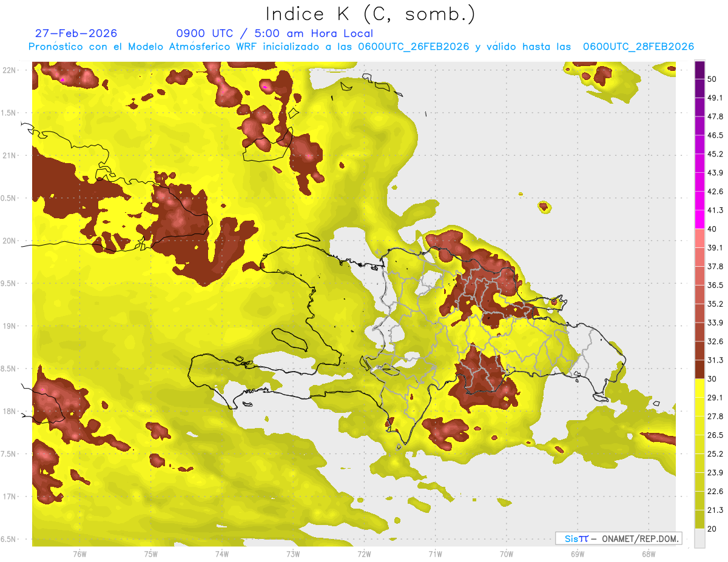Click the colorbar value "46.5"
Image resolution: width=728 pixels, height=562 pixels.
[x=715, y=135]
